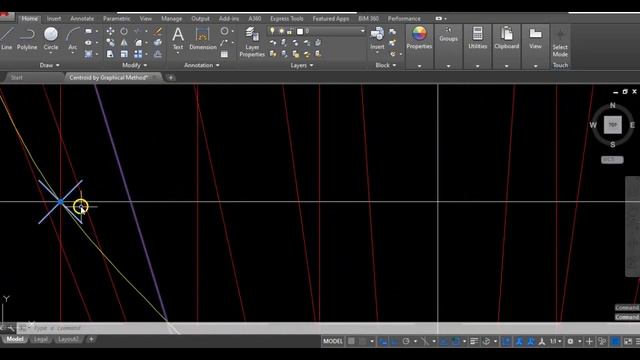Toggle snap mode in status bar
The height and width of the screenshot is (360, 640).
click(x=362, y=341)
